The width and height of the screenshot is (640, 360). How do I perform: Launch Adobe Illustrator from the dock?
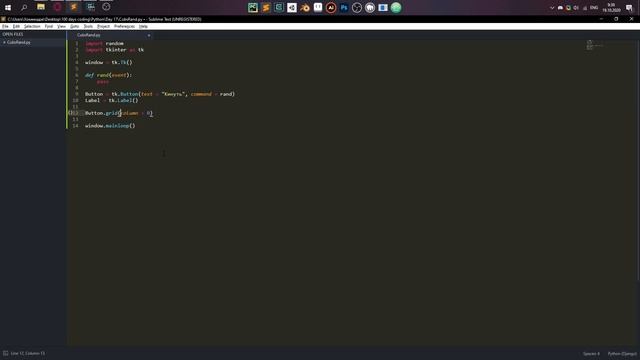[x=331, y=7]
